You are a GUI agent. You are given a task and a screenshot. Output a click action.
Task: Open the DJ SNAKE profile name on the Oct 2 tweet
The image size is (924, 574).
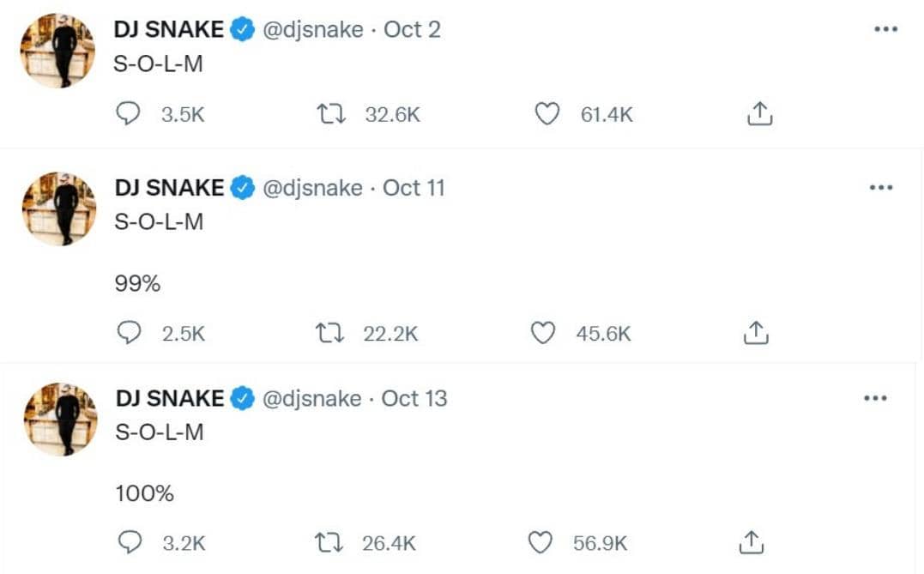click(x=169, y=28)
